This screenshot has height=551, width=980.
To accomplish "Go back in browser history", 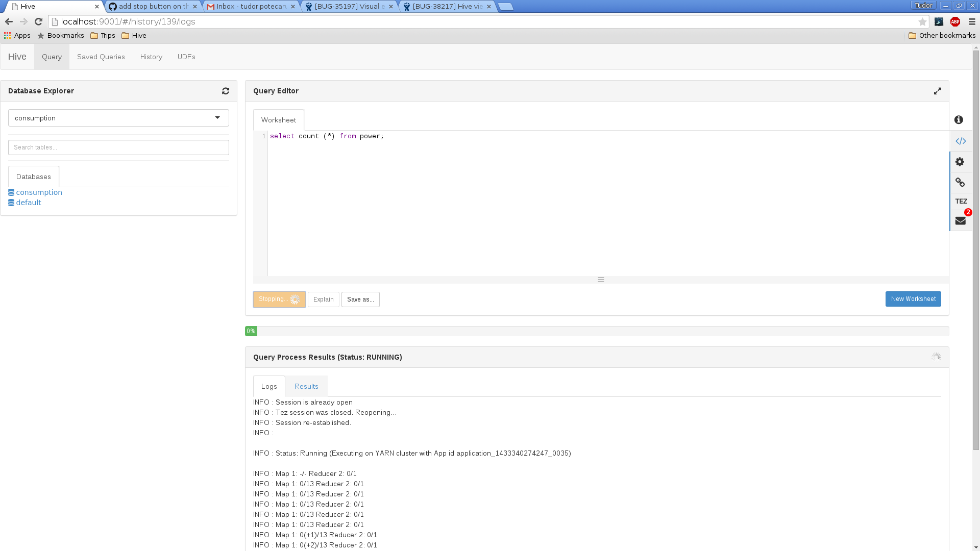I will point(9,21).
